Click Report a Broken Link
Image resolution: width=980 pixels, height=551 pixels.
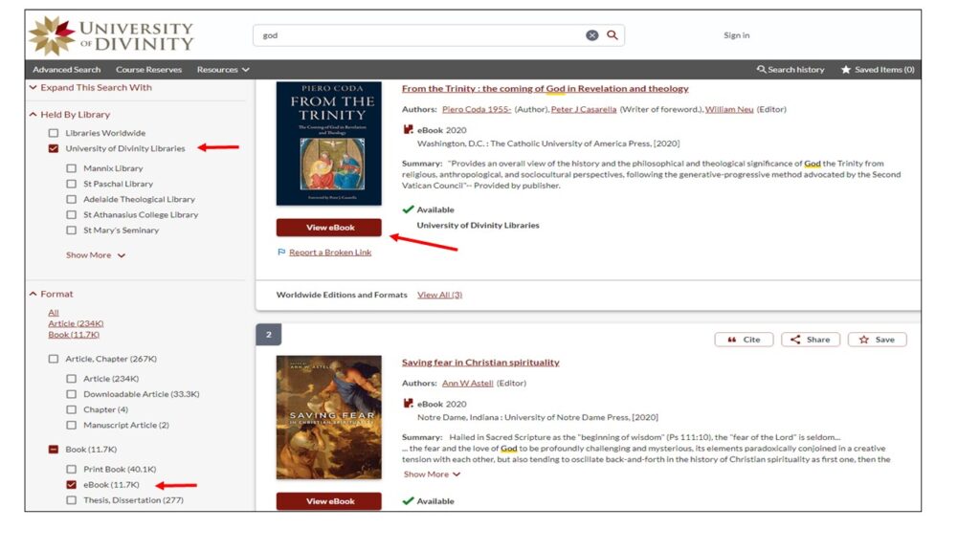point(329,253)
